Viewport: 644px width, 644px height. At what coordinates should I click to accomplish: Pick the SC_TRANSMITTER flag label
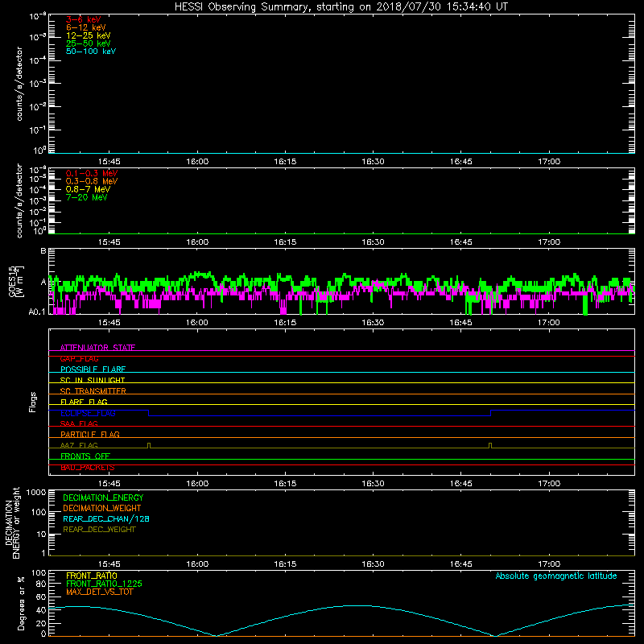point(93,391)
